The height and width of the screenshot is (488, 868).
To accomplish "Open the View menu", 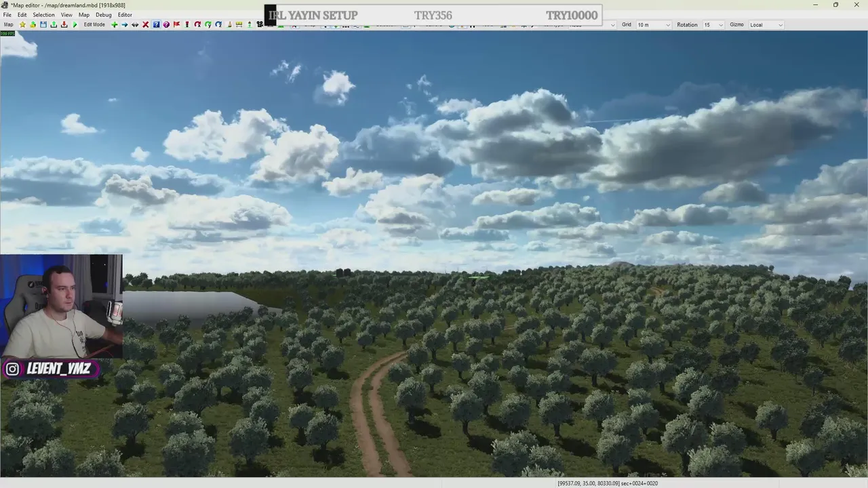I will click(x=66, y=15).
